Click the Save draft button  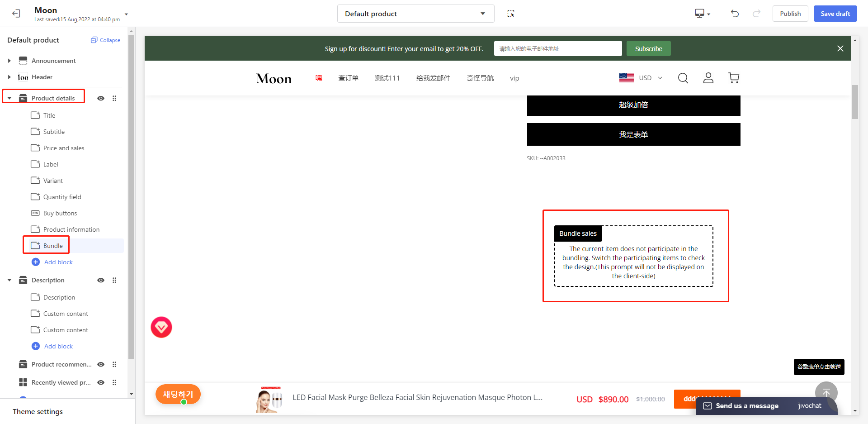(x=835, y=14)
